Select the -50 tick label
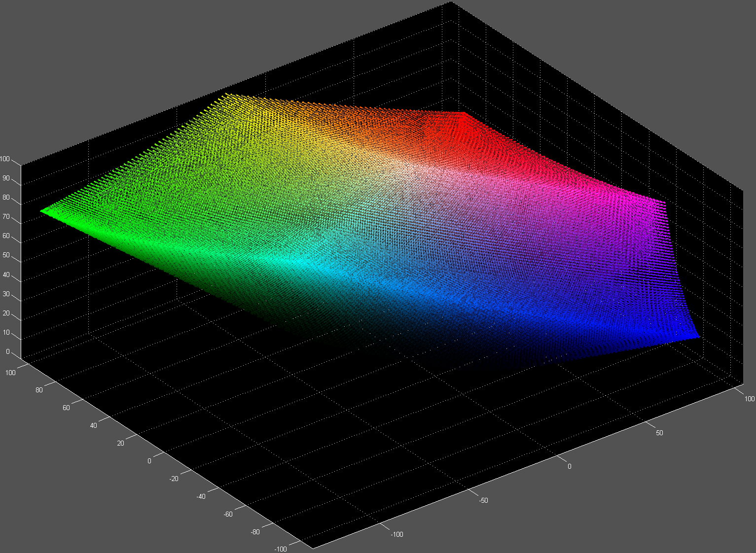Image resolution: width=756 pixels, height=553 pixels. [x=484, y=501]
